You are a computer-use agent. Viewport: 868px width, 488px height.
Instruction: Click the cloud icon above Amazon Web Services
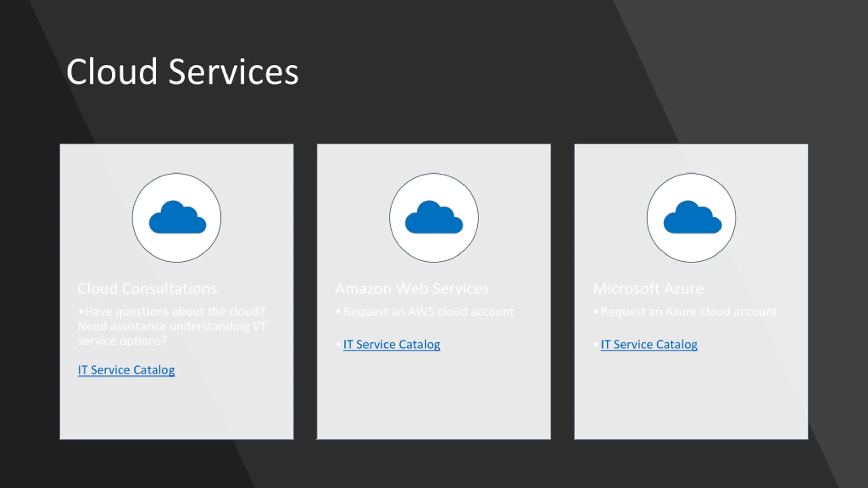[x=434, y=217]
